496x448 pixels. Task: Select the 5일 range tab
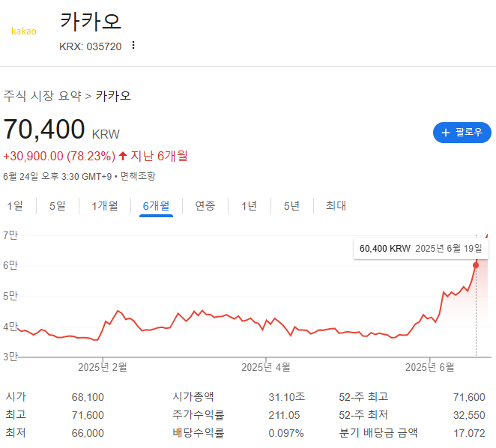tap(58, 206)
